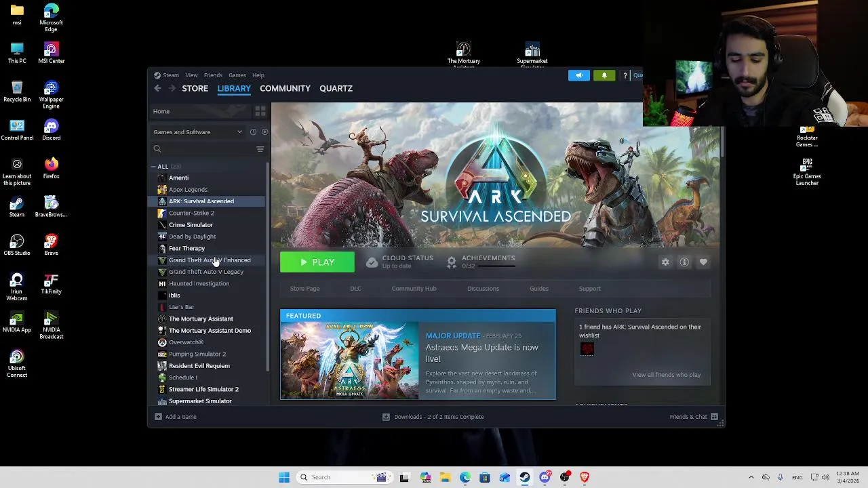The image size is (868, 488).
Task: Open the Steam menu
Action: point(167,75)
